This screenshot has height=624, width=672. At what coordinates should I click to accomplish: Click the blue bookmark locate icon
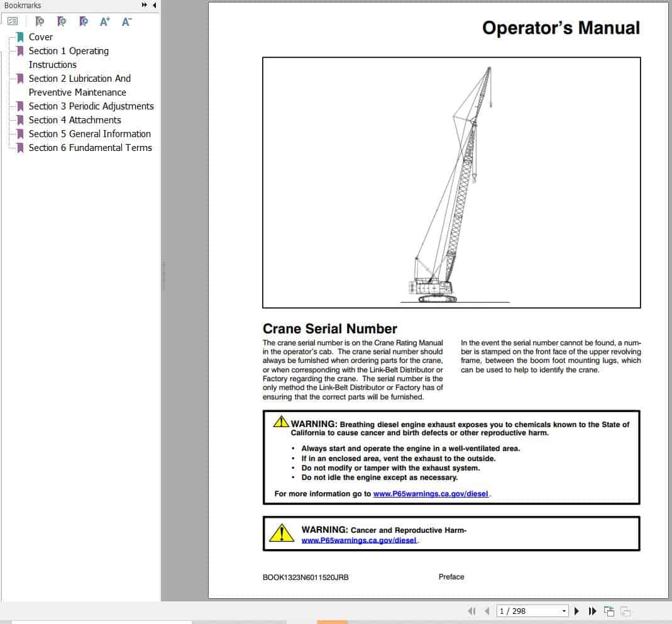[82, 21]
